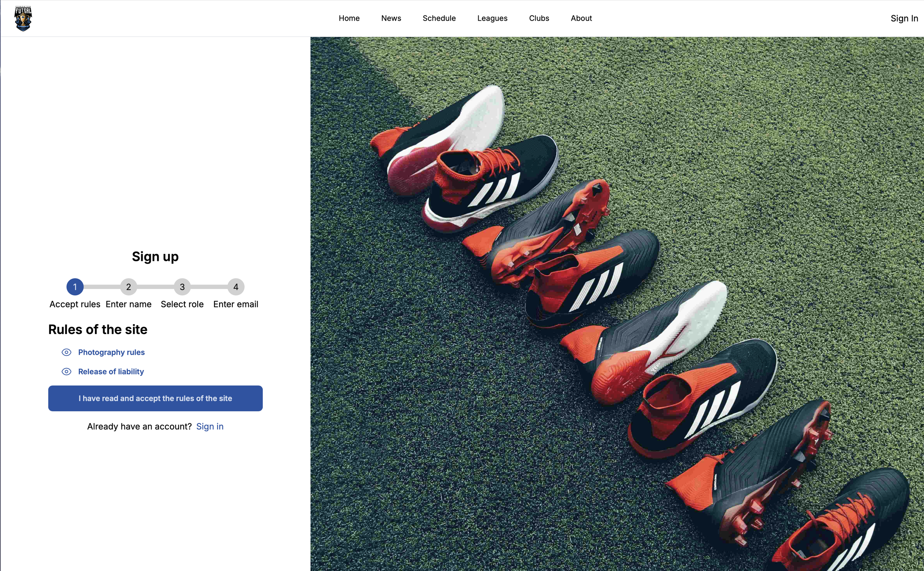Click the eye icon beside Photography rules

67,352
